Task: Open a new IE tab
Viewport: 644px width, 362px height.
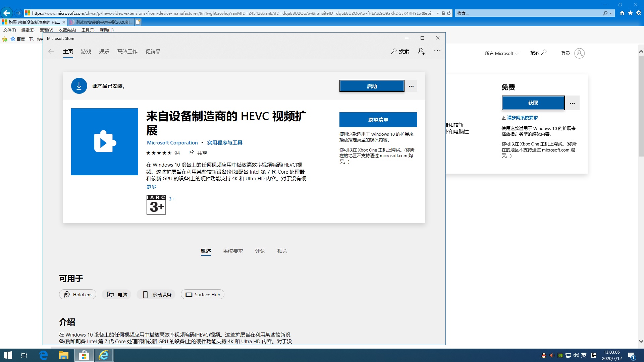Action: 138,22
